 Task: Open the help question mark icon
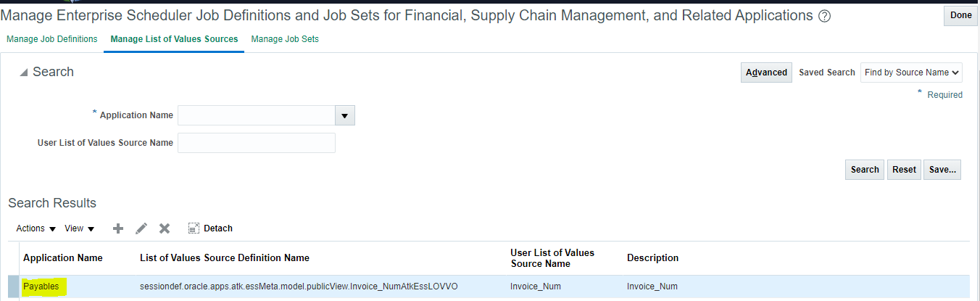[824, 16]
